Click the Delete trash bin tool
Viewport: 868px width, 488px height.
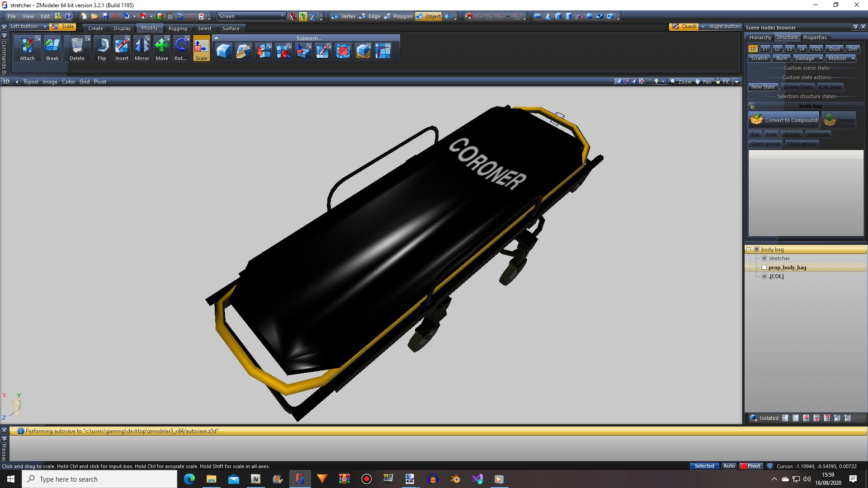point(77,48)
